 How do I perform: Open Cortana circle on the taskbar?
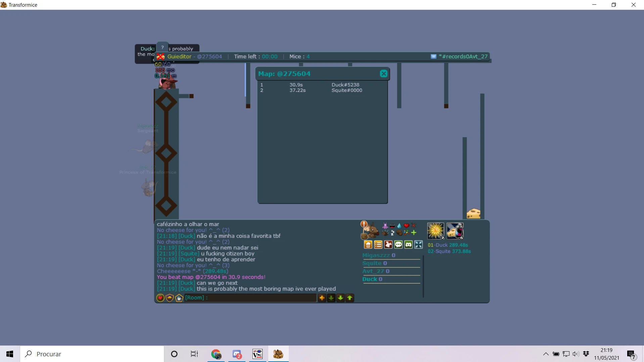click(x=174, y=354)
